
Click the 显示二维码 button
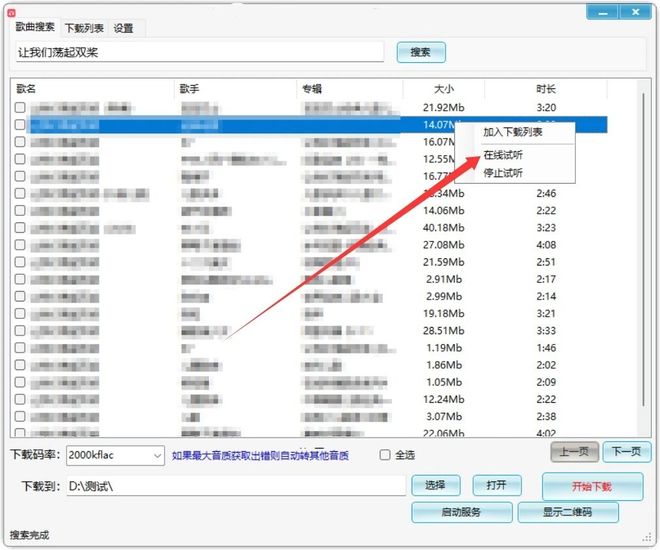click(568, 512)
